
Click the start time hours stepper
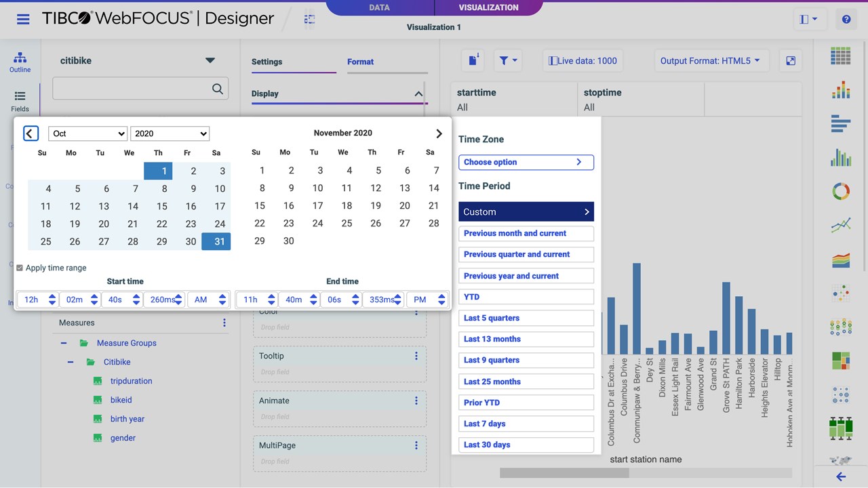(x=52, y=300)
